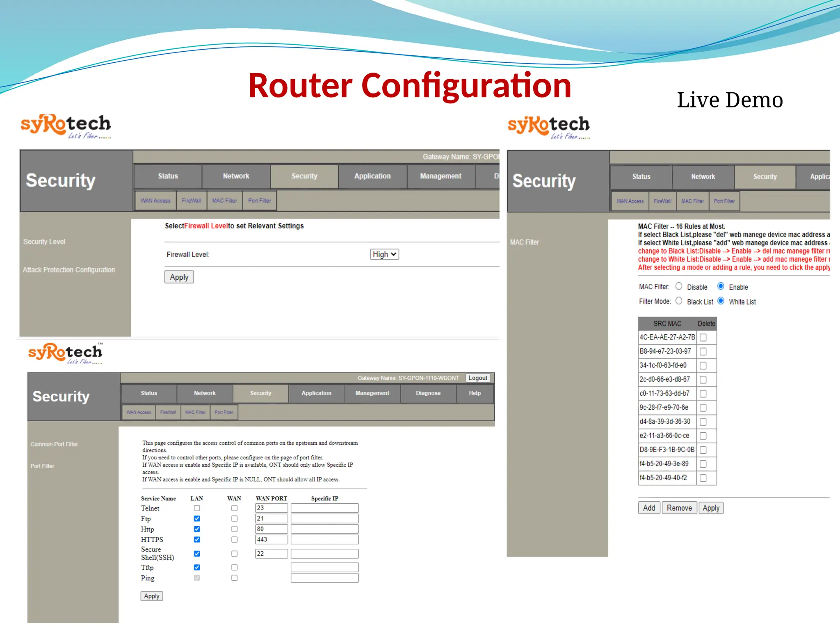Viewport: 840px width, 630px height.
Task: Open MAC Filter subtab in top-left panel
Action: point(224,201)
